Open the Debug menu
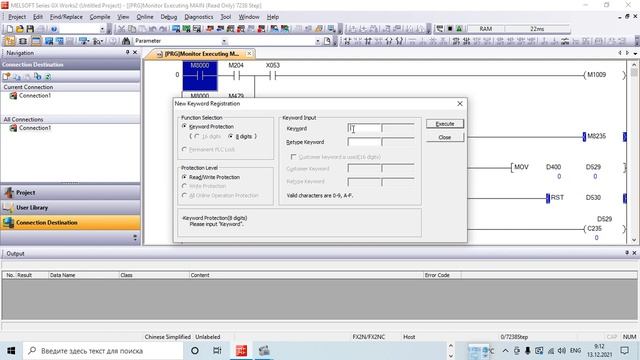 [x=169, y=17]
